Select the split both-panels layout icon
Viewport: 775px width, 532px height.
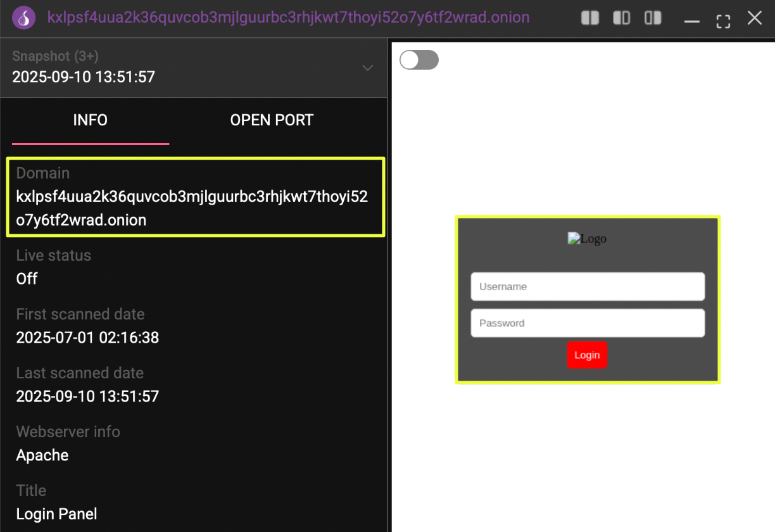(590, 18)
